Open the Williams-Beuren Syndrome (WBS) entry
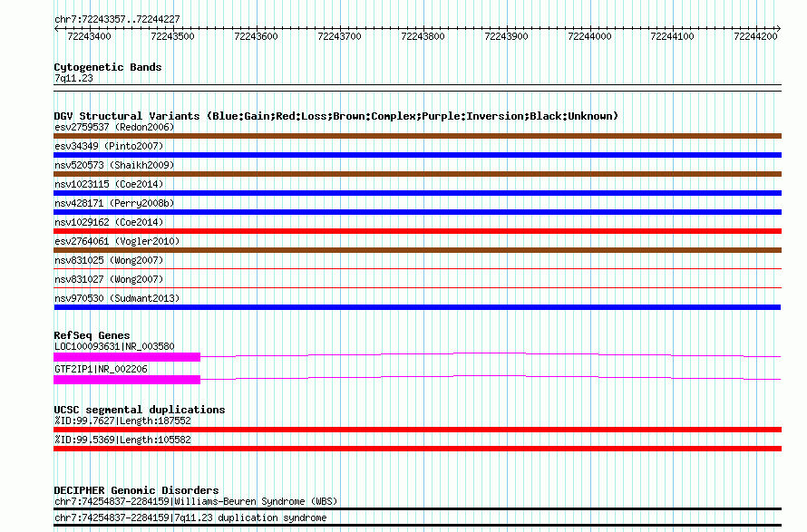This screenshot has width=807, height=532. coord(196,502)
